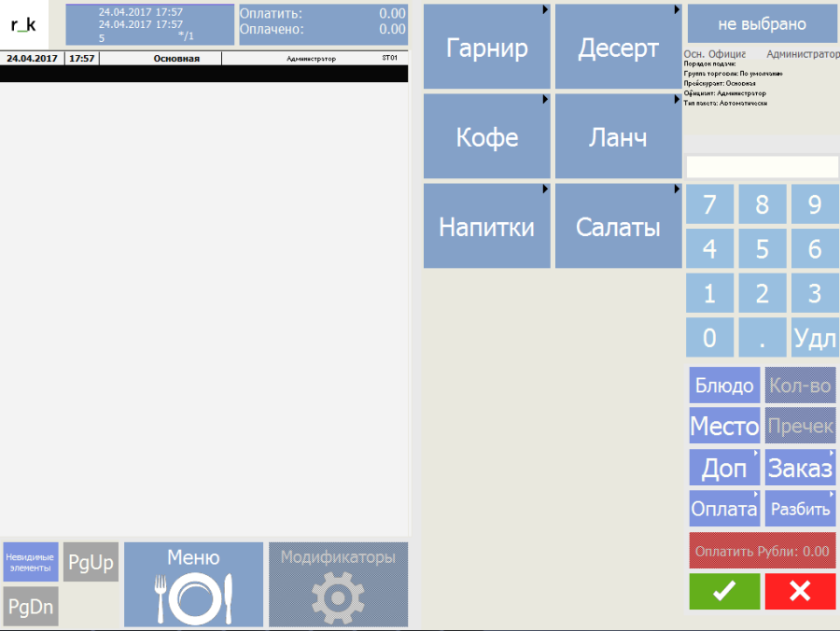Confirm with the green checkmark button
Image resolution: width=840 pixels, height=631 pixels.
click(724, 591)
